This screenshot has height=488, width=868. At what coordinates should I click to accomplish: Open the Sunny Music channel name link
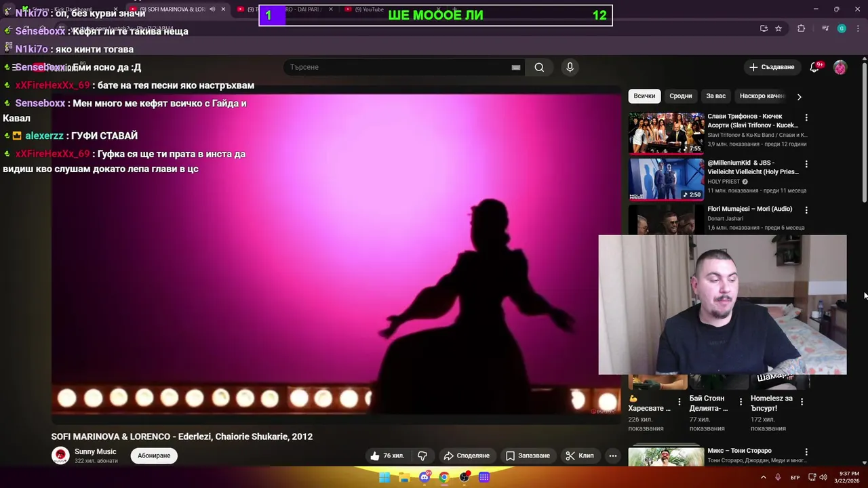[x=95, y=451]
